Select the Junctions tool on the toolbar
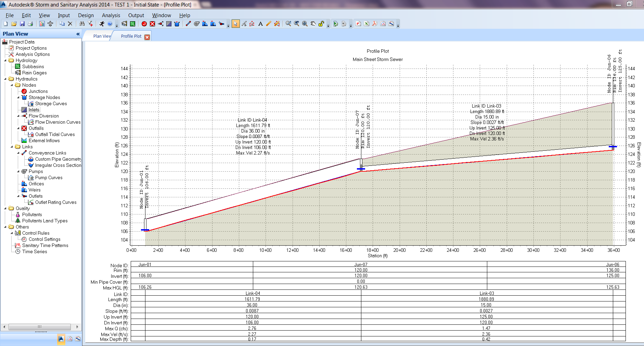The height and width of the screenshot is (346, 644). pos(144,24)
